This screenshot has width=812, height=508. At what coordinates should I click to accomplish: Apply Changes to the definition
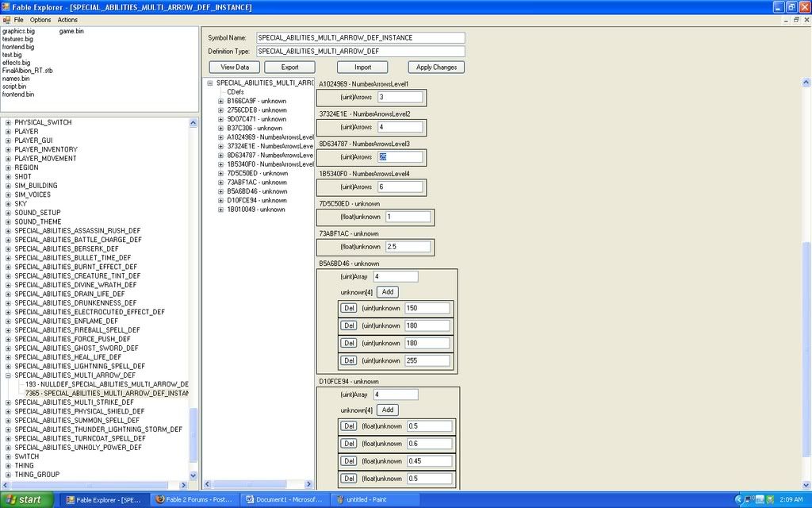[436, 67]
